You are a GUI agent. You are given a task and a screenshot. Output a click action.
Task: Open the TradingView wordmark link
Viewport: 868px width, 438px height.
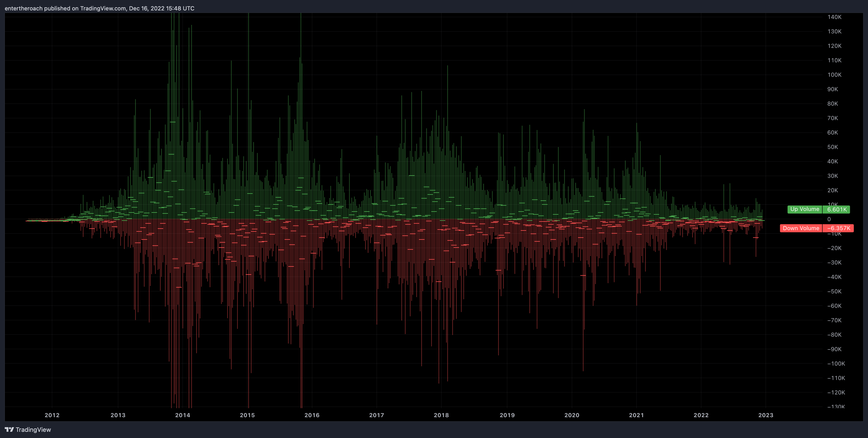33,429
